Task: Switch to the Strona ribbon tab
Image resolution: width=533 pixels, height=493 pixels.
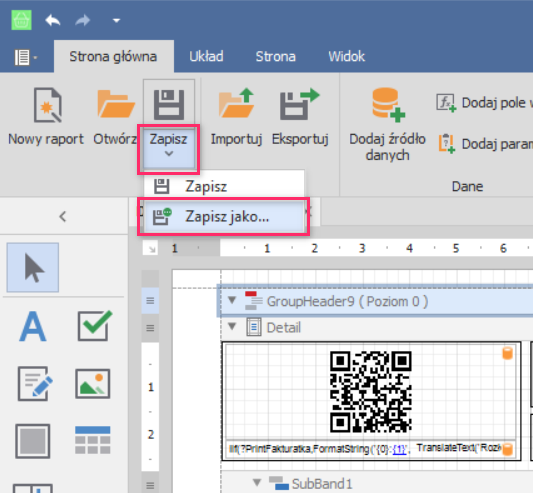Action: (x=276, y=56)
